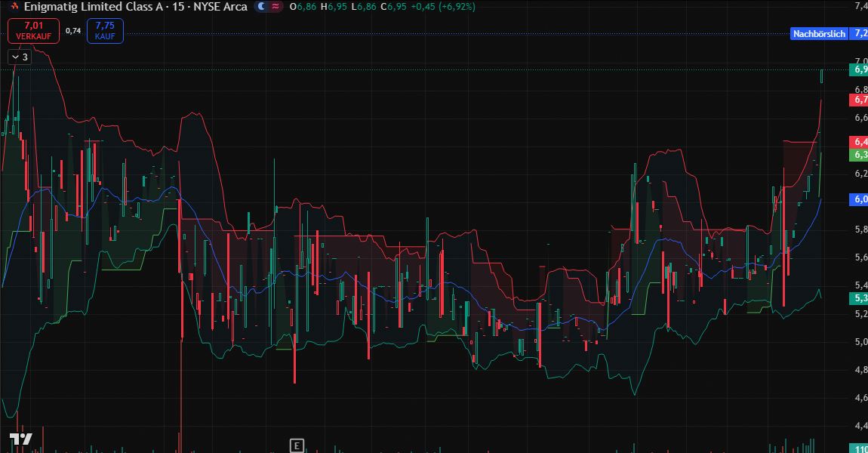Select the red 6,4 indicator price tag
This screenshot has height=453, width=868.
click(x=859, y=142)
